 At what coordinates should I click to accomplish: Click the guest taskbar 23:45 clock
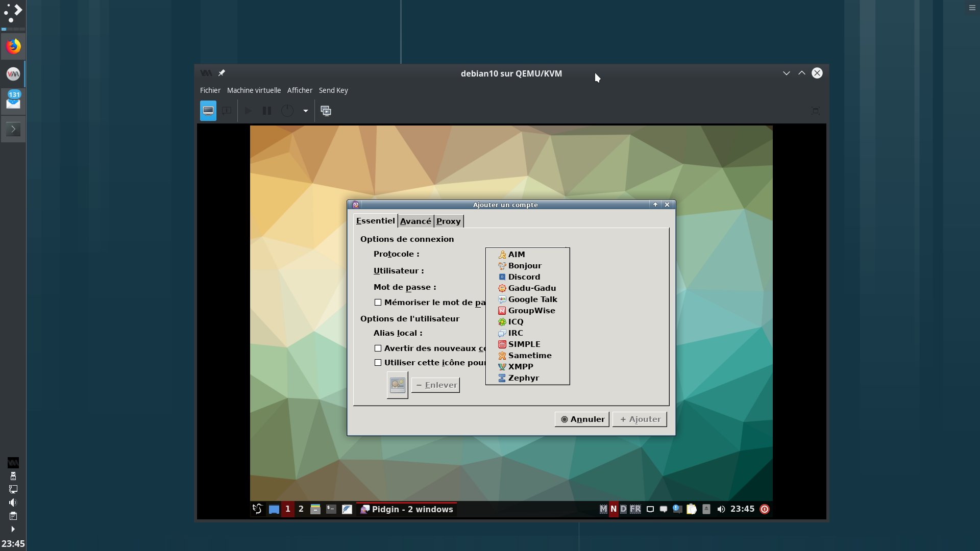click(x=743, y=509)
